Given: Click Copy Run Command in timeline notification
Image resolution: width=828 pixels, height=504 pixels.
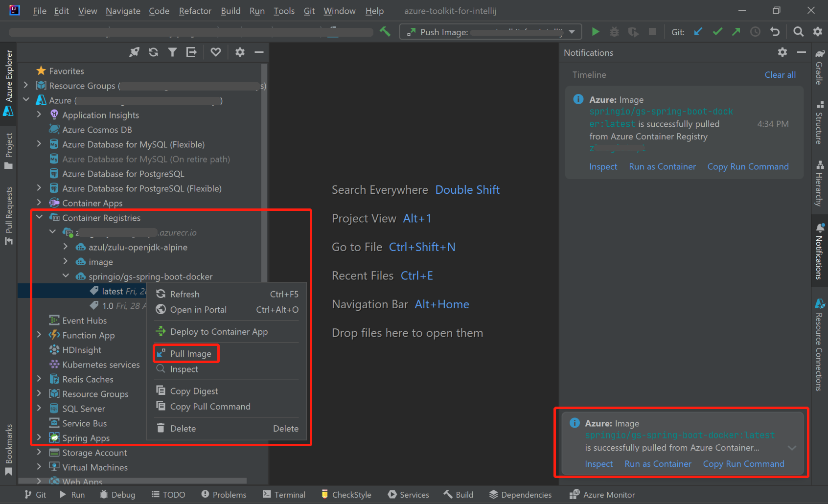Looking at the screenshot, I should point(748,167).
